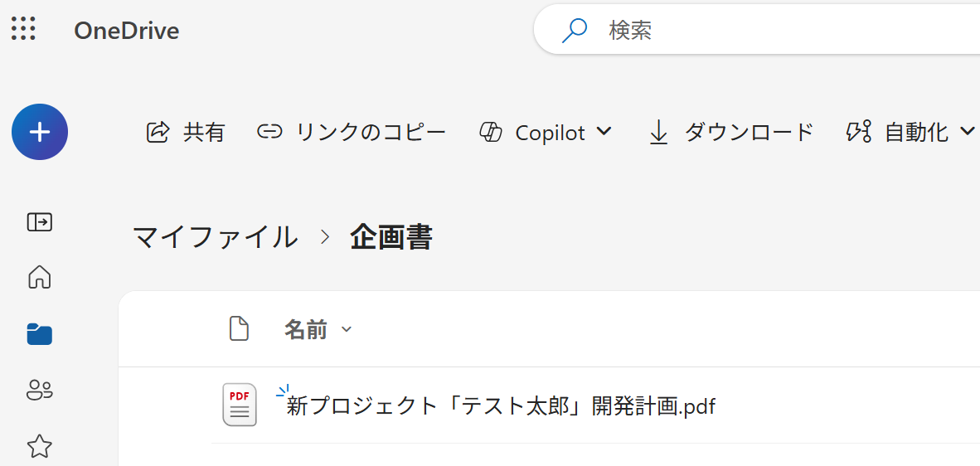
Task: Click the blue plus create button
Action: click(40, 132)
